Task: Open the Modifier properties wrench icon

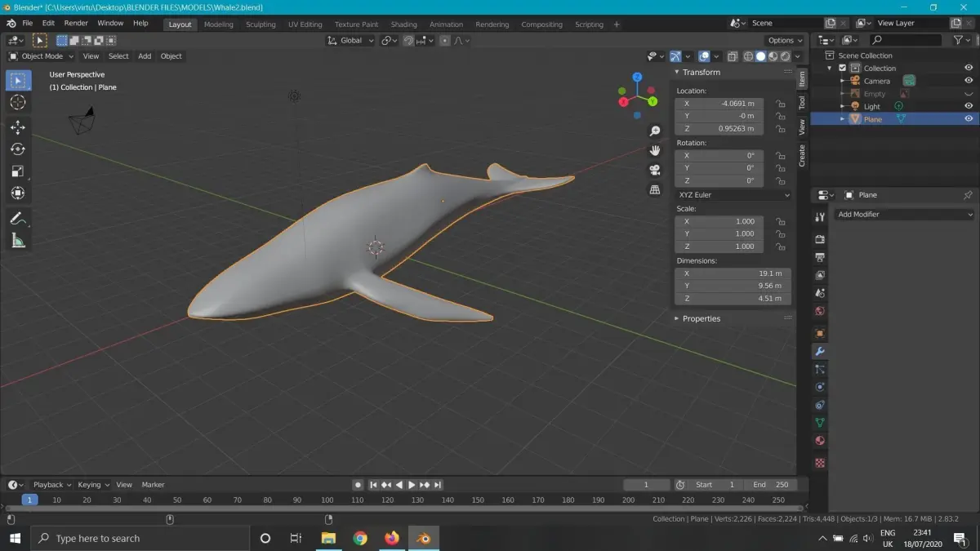Action: coord(820,351)
